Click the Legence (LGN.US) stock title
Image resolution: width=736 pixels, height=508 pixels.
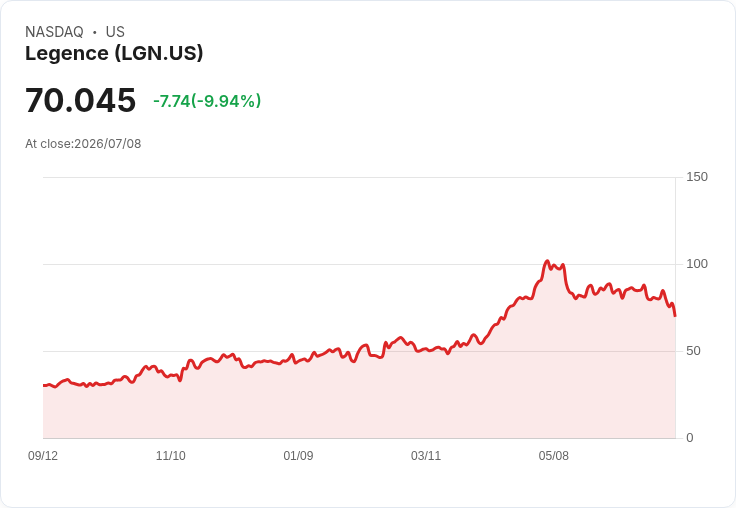(114, 54)
